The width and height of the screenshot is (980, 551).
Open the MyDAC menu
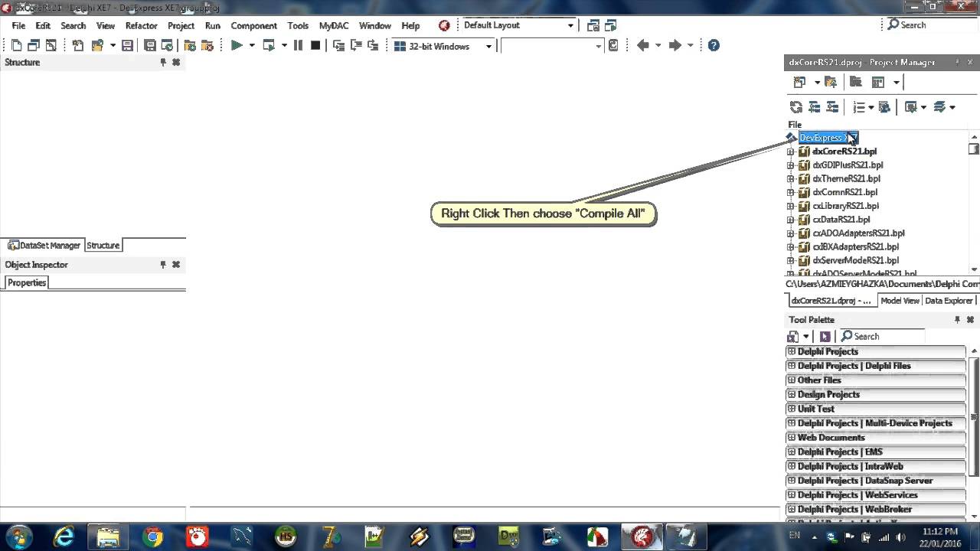[x=334, y=25]
